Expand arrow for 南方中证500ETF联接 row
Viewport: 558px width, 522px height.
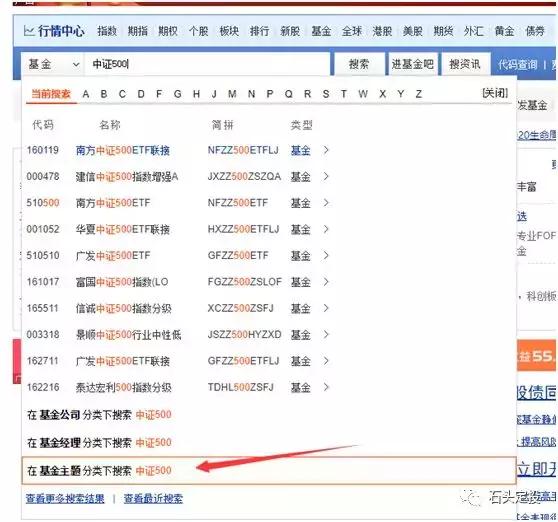[326, 150]
